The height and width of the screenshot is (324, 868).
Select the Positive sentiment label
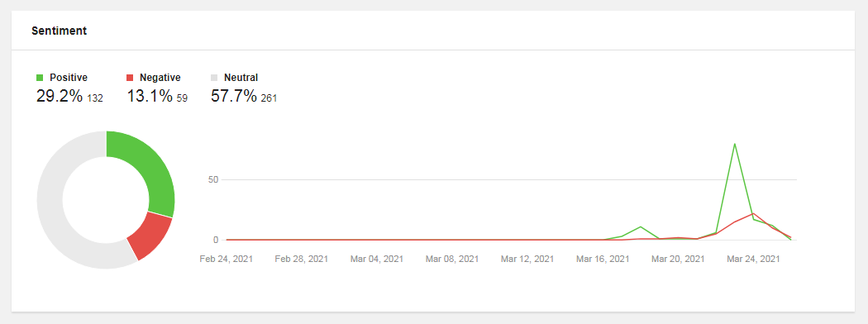[69, 78]
